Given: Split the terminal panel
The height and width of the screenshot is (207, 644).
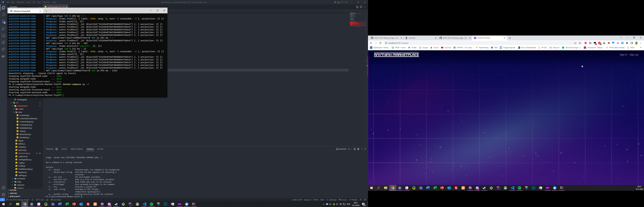Looking at the screenshot, I should [354, 149].
